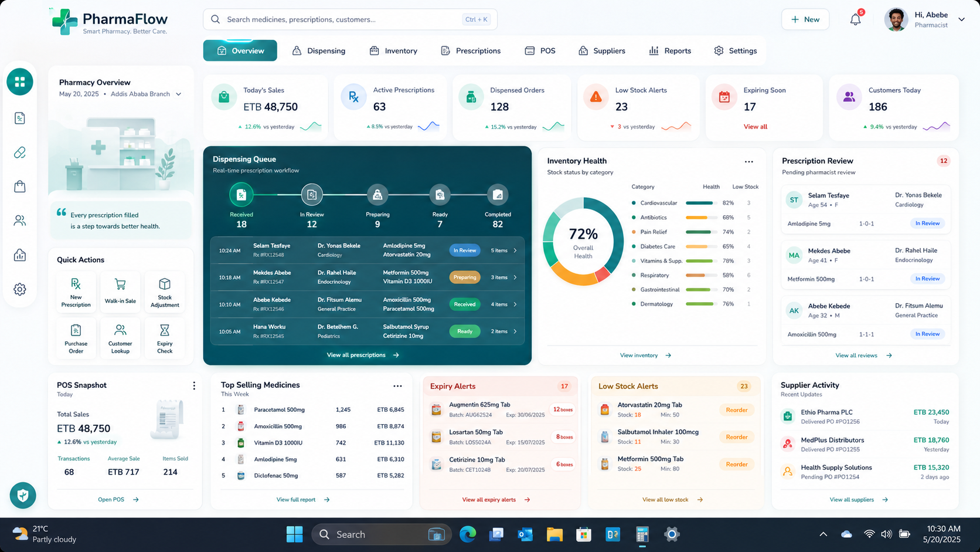This screenshot has width=980, height=552.
Task: Switch to the Prescriptions tab
Action: click(471, 50)
